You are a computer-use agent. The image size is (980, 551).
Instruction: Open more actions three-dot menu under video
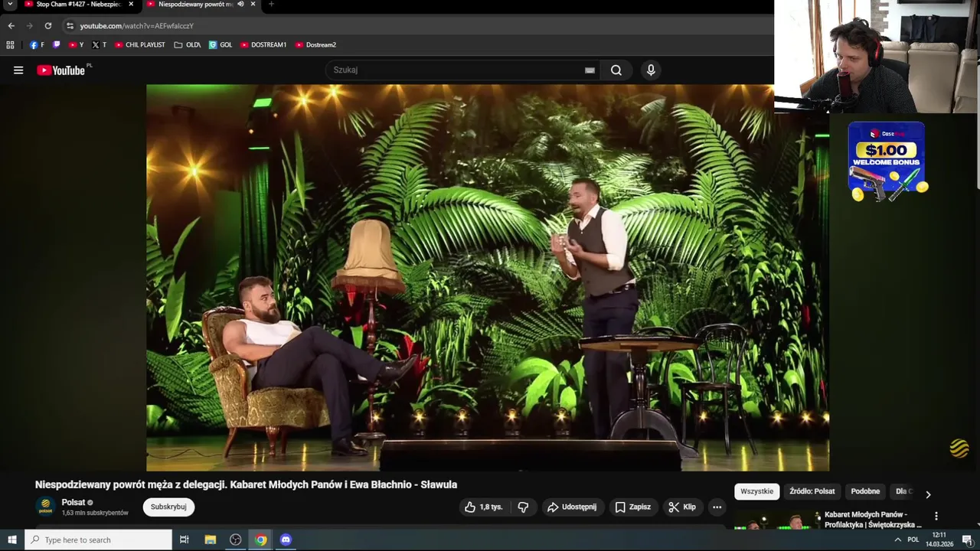click(717, 507)
